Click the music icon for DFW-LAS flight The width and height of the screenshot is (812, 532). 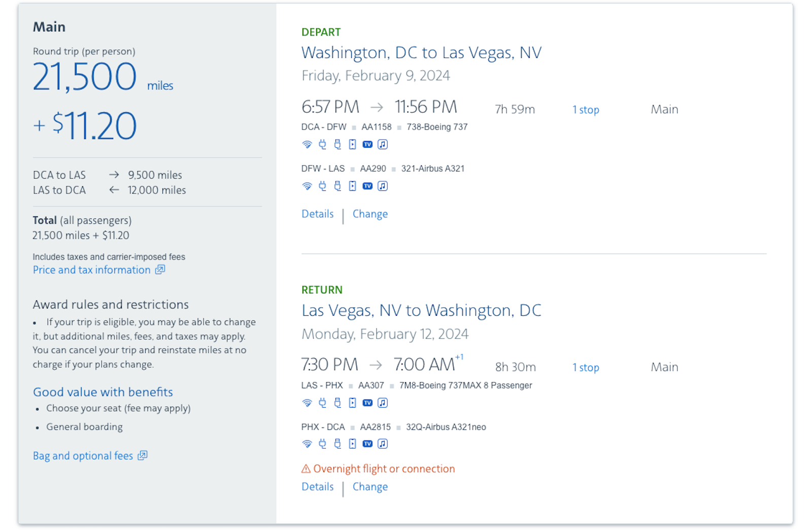click(383, 186)
